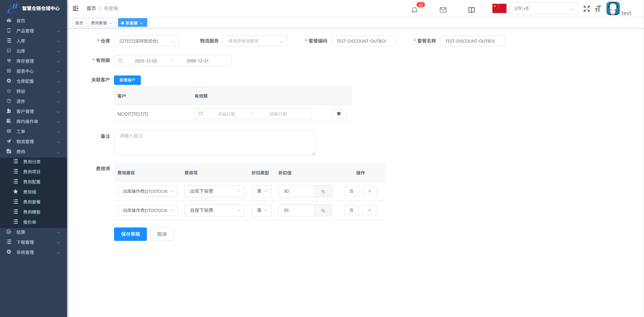Screen dimensions: 644x317
Task: Add a row after 自提下架费
Action: point(369,210)
